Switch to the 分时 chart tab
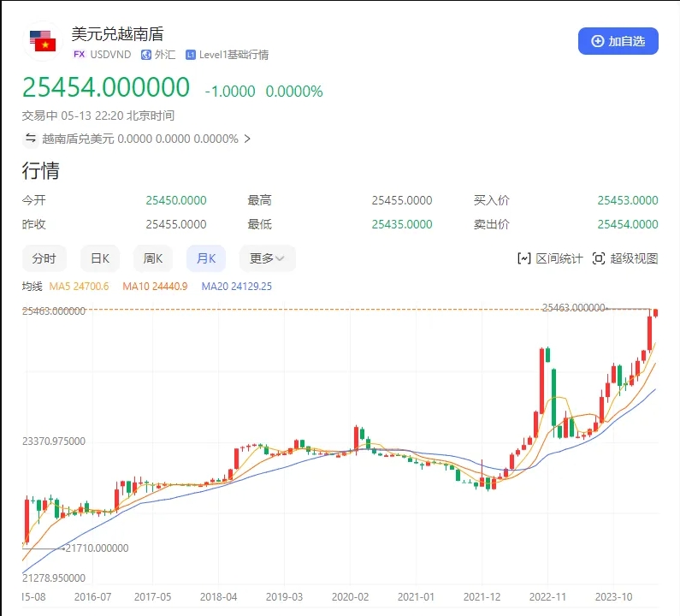This screenshot has width=680, height=616. click(44, 258)
